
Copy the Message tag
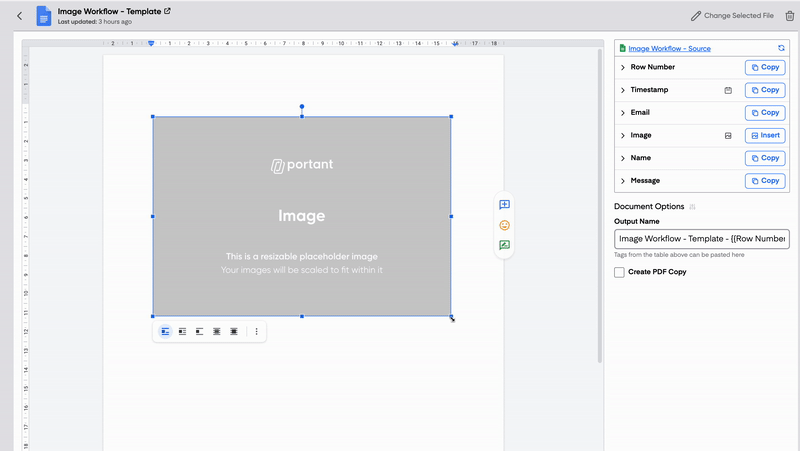pos(765,181)
